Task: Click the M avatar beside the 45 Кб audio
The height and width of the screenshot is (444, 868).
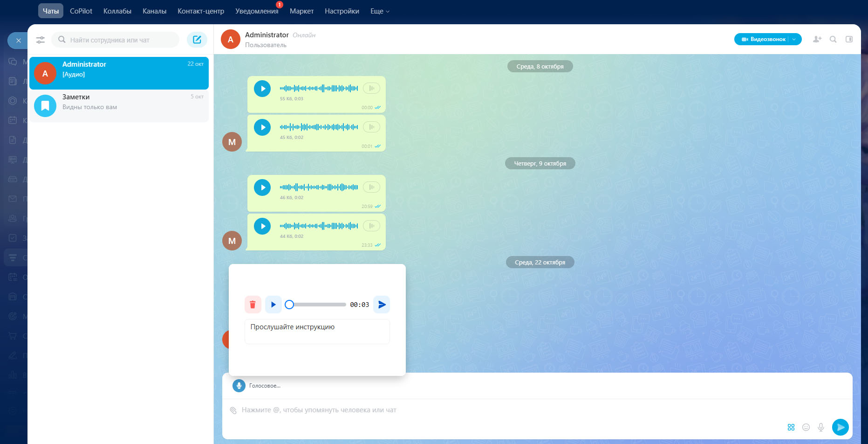Action: tap(232, 142)
